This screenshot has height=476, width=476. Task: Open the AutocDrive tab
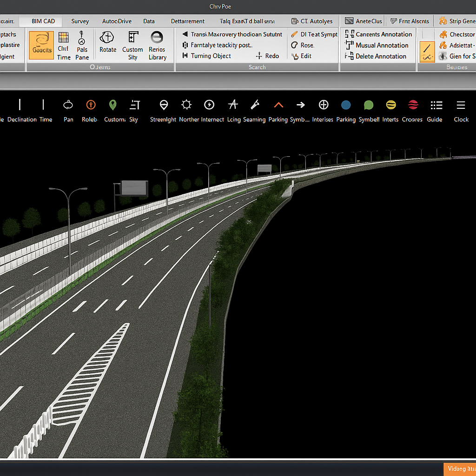coord(117,21)
